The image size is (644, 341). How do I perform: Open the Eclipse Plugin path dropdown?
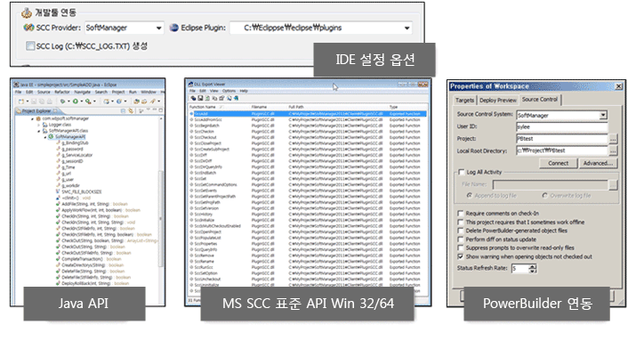[x=321, y=28]
